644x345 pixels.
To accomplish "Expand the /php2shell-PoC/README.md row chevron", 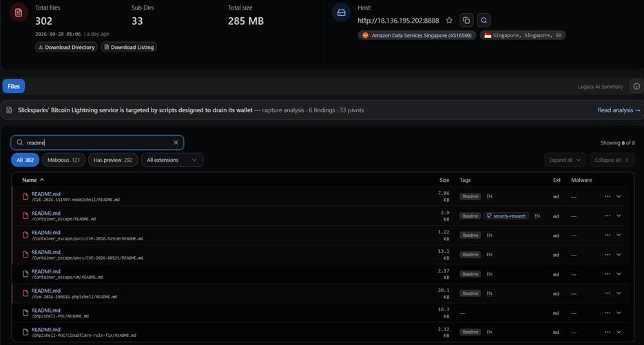I will [x=619, y=313].
